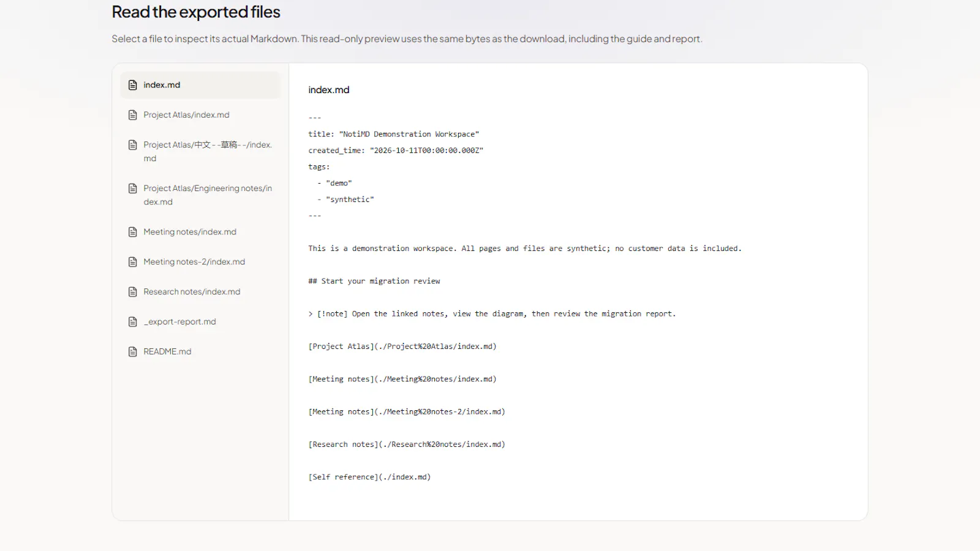
Task: Open the README.md file
Action: [x=200, y=352]
